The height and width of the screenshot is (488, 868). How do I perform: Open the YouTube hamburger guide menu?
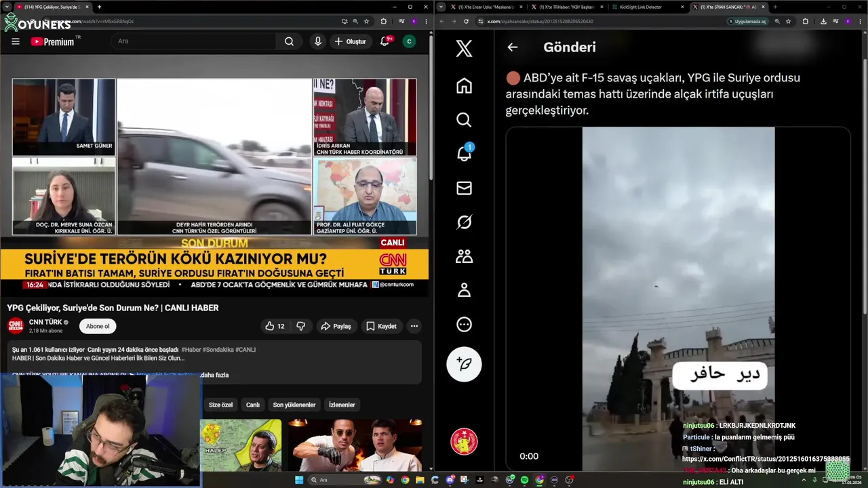(x=16, y=41)
